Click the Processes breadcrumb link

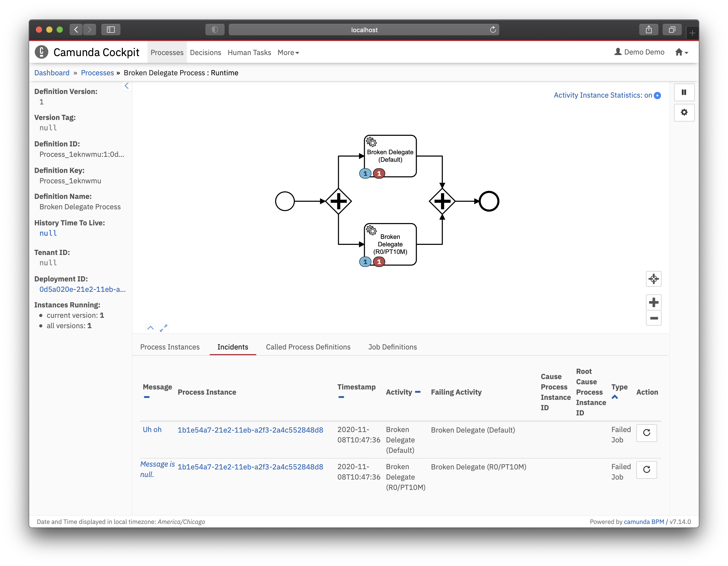click(x=97, y=73)
